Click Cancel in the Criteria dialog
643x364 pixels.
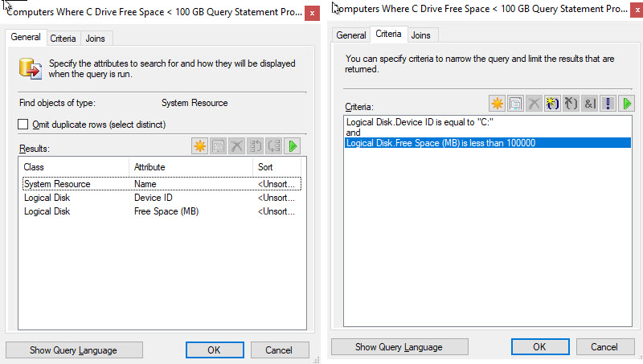point(604,346)
